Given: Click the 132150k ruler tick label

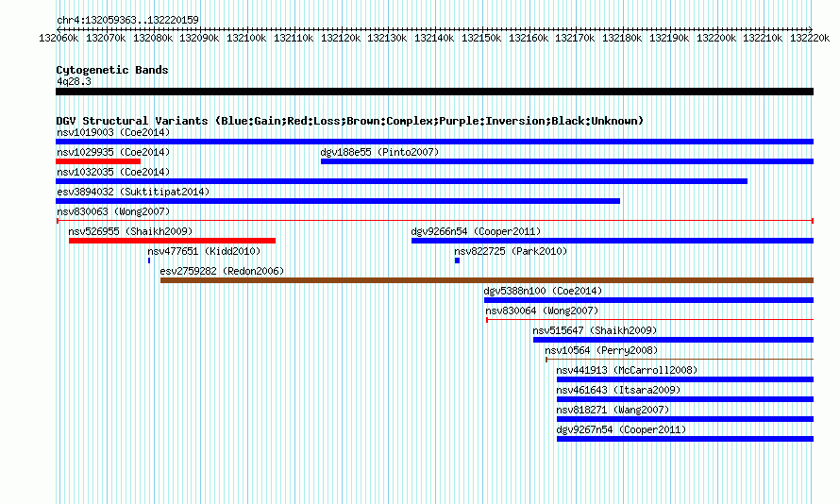Looking at the screenshot, I should pyautogui.click(x=481, y=38).
